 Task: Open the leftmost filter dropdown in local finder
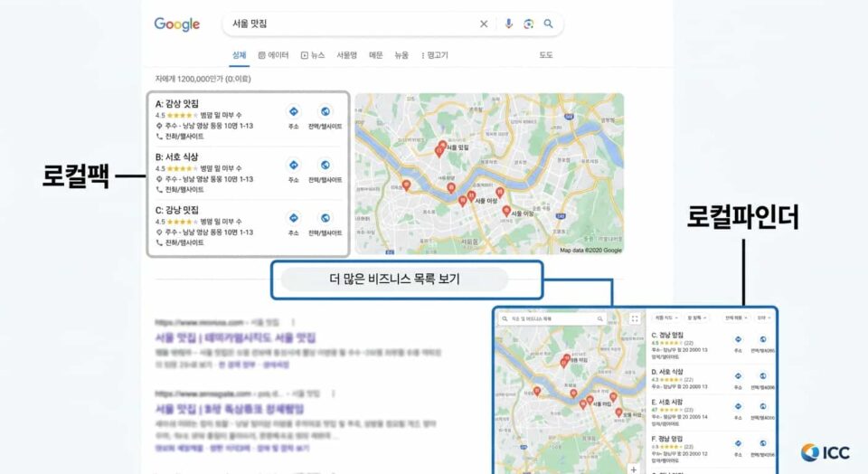pos(666,318)
